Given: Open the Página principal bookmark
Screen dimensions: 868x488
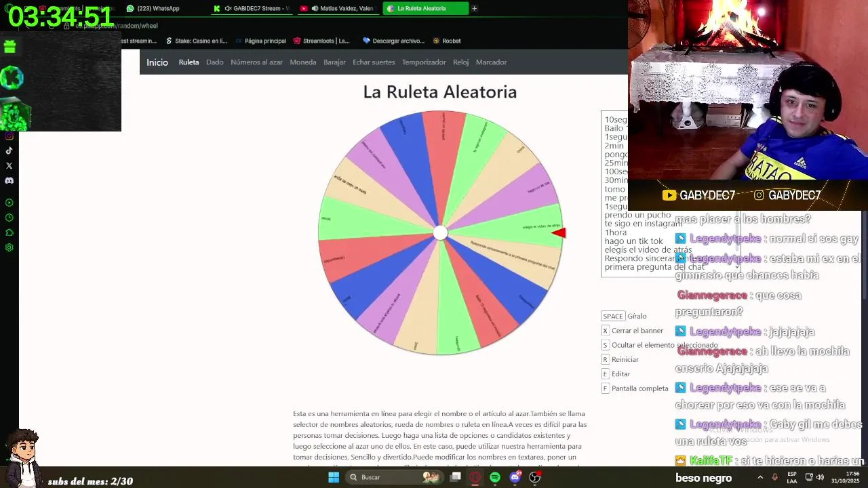Looking at the screenshot, I should [x=260, y=41].
